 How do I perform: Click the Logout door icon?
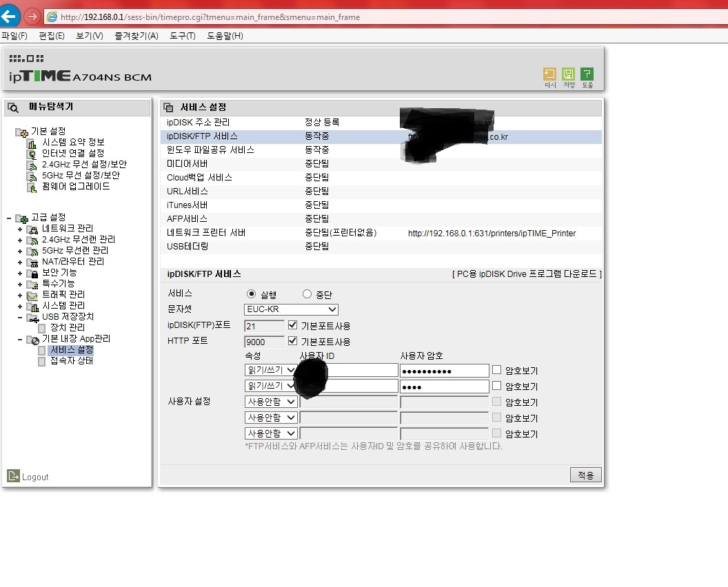pyautogui.click(x=13, y=475)
